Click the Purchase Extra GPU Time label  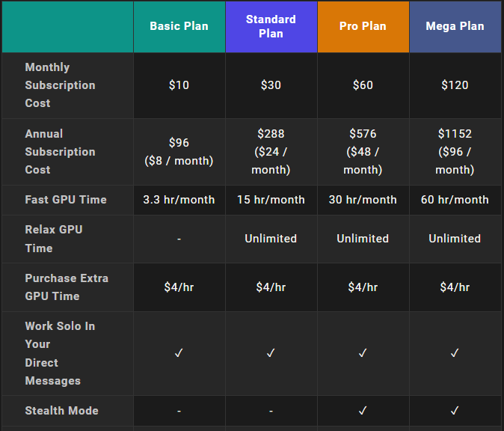coord(67,287)
